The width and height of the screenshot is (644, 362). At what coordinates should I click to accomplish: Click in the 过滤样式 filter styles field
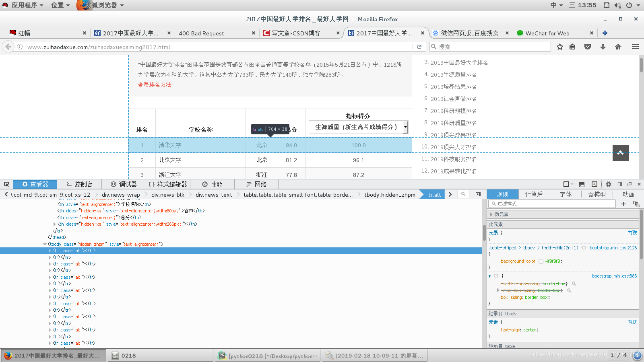552,204
